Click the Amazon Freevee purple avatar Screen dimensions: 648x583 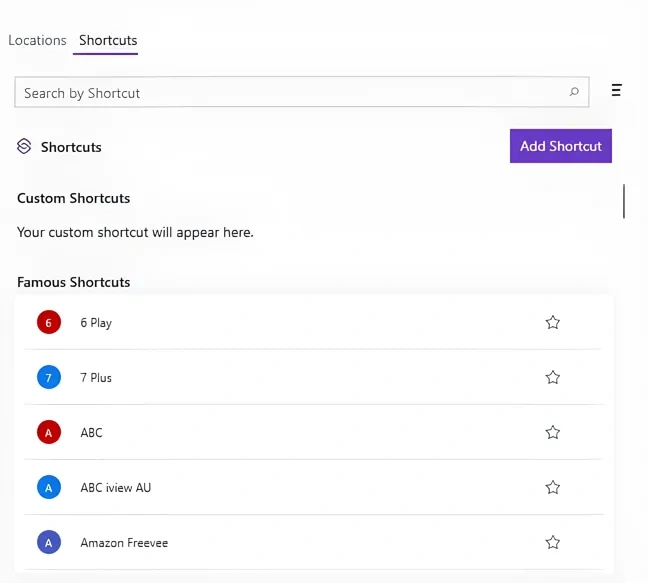tap(49, 543)
